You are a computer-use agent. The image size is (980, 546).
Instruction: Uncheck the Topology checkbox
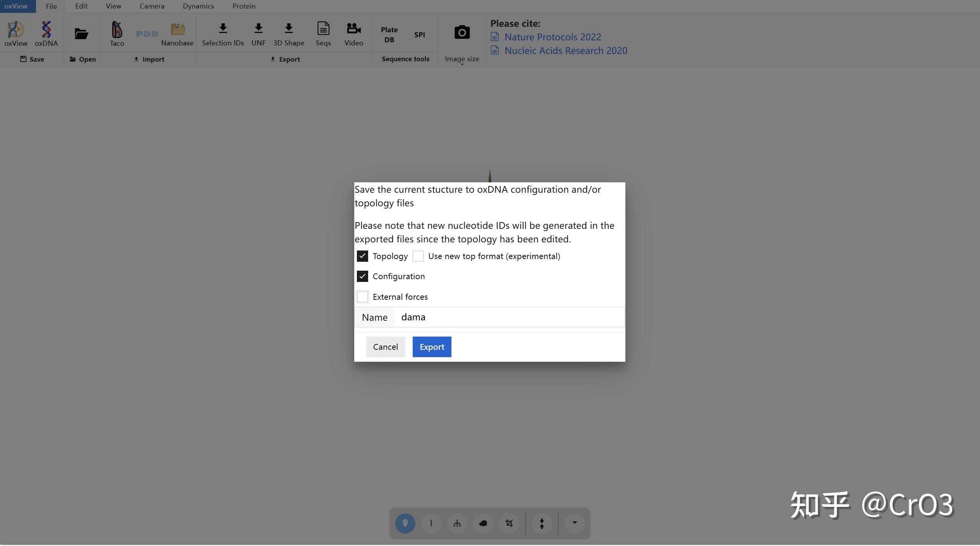pyautogui.click(x=362, y=256)
